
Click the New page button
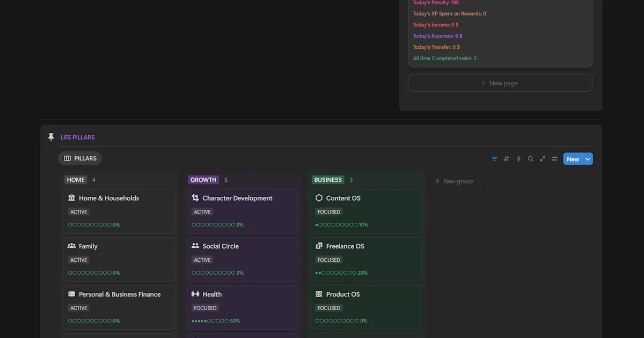point(500,83)
